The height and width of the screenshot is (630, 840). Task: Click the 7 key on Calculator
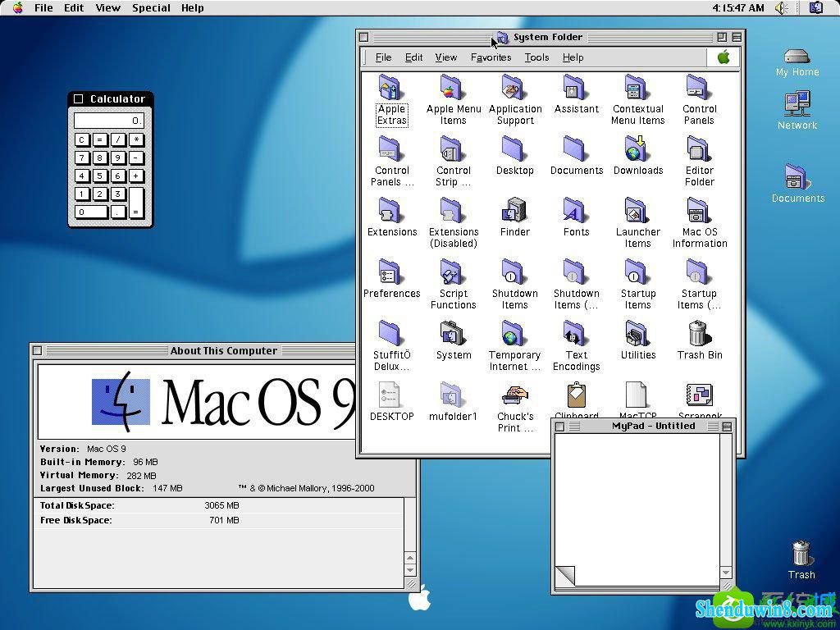(x=81, y=157)
